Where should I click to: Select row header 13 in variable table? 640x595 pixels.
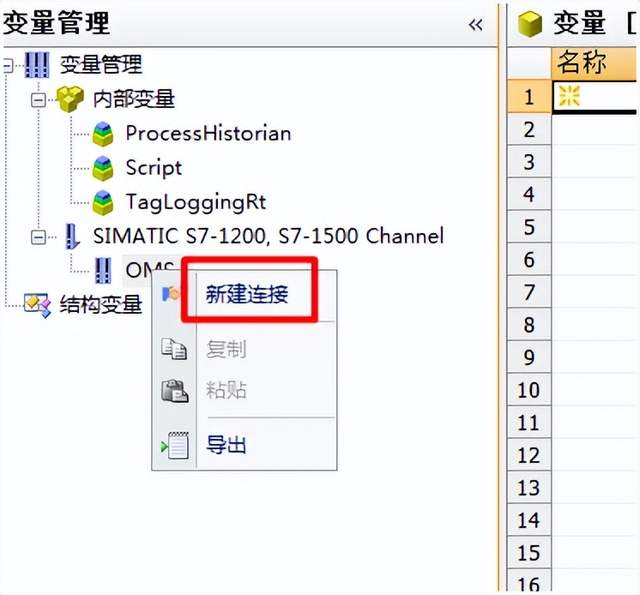529,488
